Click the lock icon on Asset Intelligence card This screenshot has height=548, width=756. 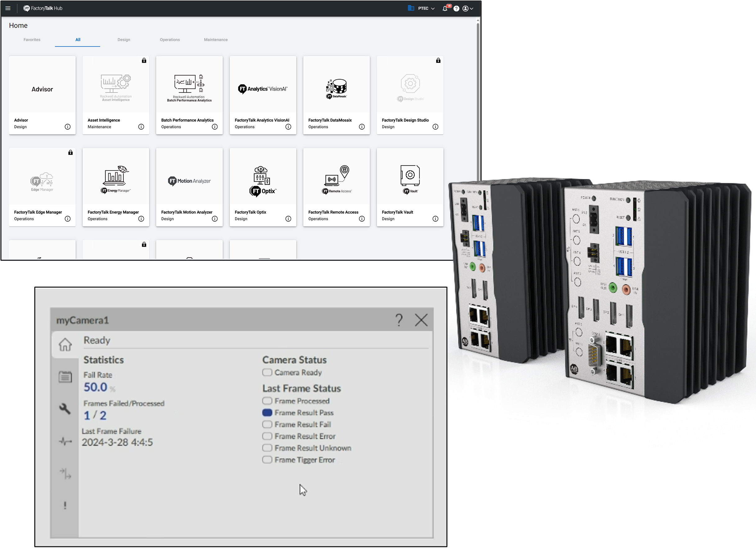[144, 60]
